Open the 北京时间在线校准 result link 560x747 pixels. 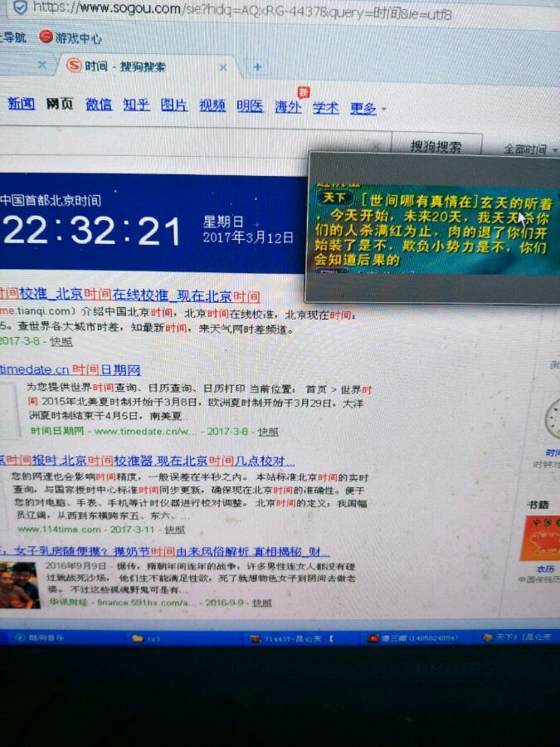(130, 295)
